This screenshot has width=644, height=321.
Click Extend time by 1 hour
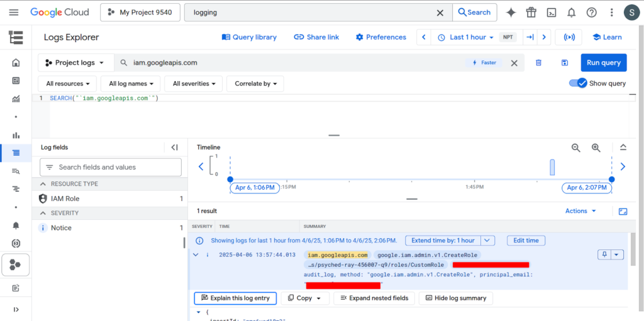(443, 241)
